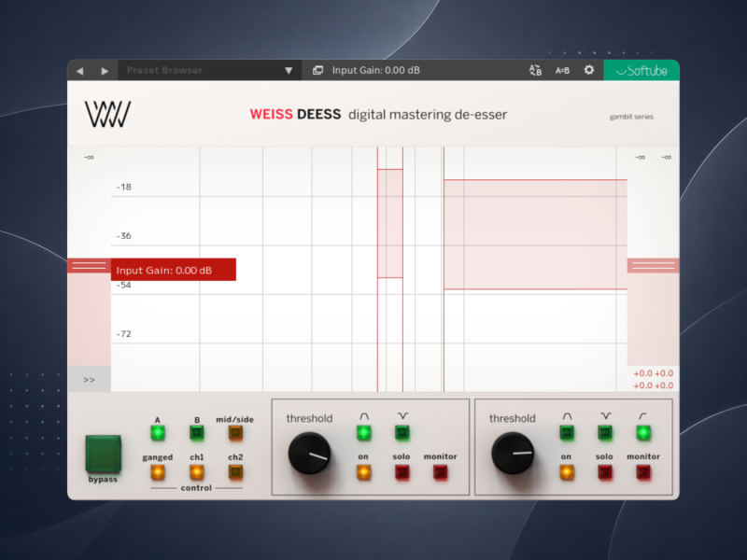Screen dimensions: 747x560
Task: Click the Softube logo button
Action: coord(641,71)
